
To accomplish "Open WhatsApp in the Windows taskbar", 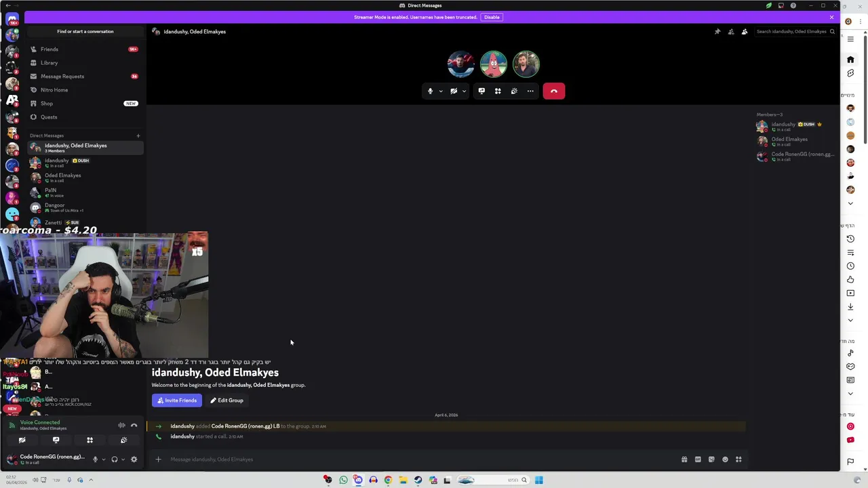I will click(x=343, y=480).
